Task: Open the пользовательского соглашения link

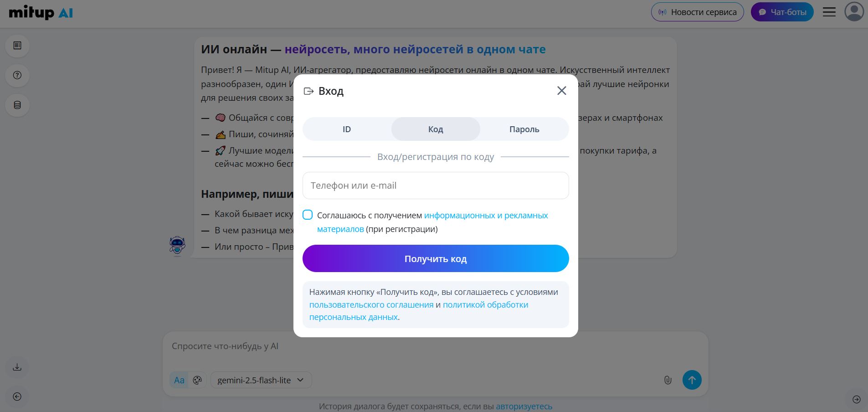Action: click(x=371, y=304)
